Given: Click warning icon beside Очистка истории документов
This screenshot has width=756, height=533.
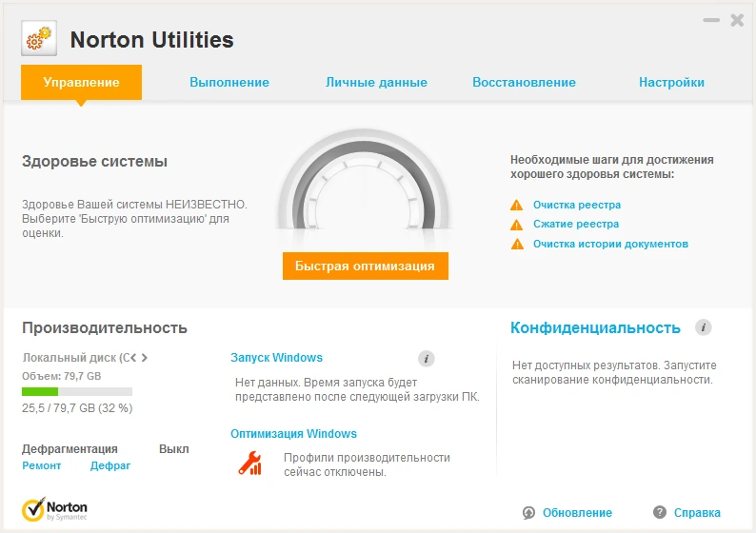Looking at the screenshot, I should pos(517,244).
